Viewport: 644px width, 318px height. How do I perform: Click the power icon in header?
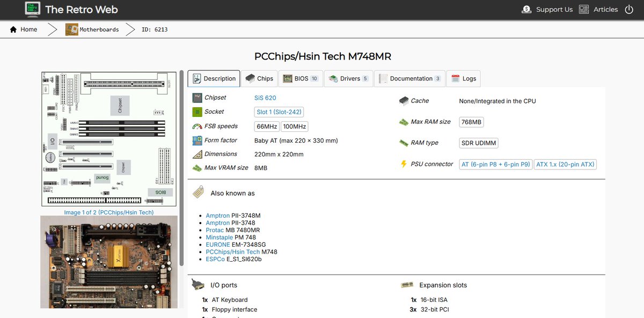[x=629, y=10]
